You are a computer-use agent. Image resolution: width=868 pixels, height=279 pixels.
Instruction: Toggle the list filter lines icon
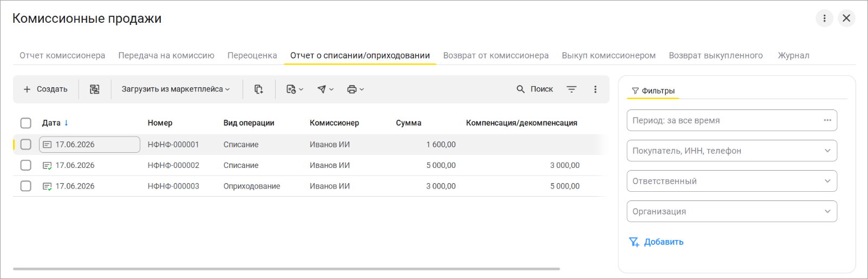click(571, 89)
